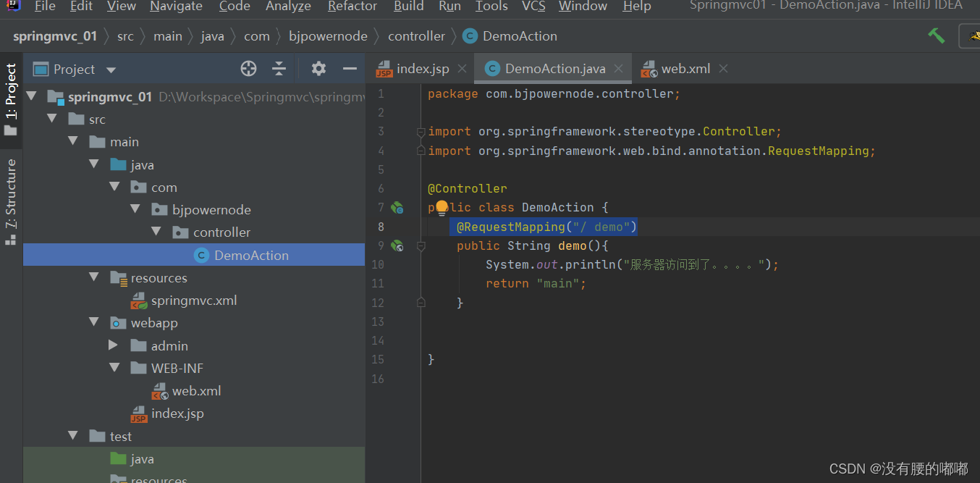The width and height of the screenshot is (980, 483).
Task: Click the springmvc.xml file icon
Action: click(x=138, y=301)
